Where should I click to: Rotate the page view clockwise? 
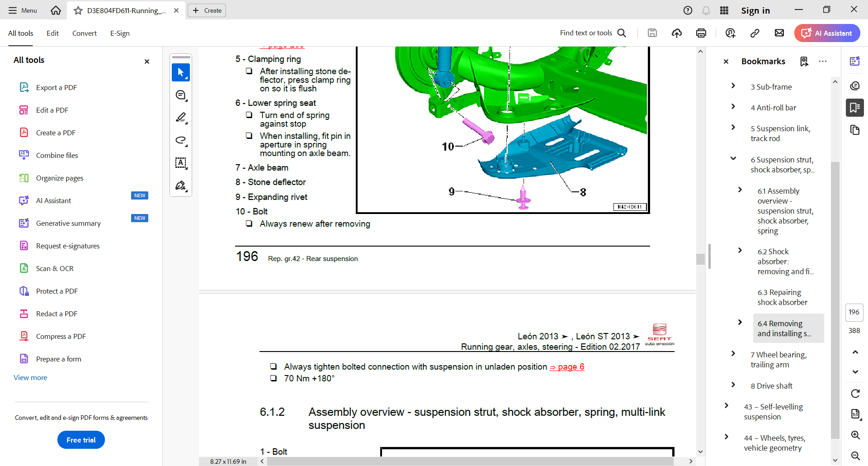[855, 394]
